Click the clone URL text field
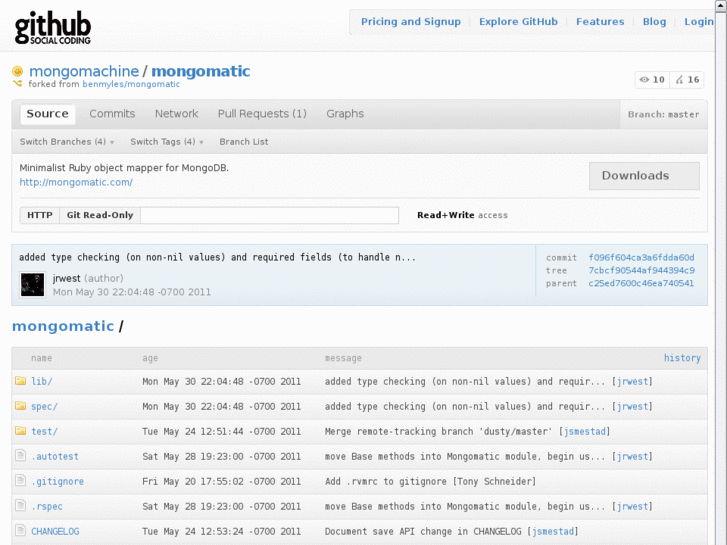 coord(269,215)
